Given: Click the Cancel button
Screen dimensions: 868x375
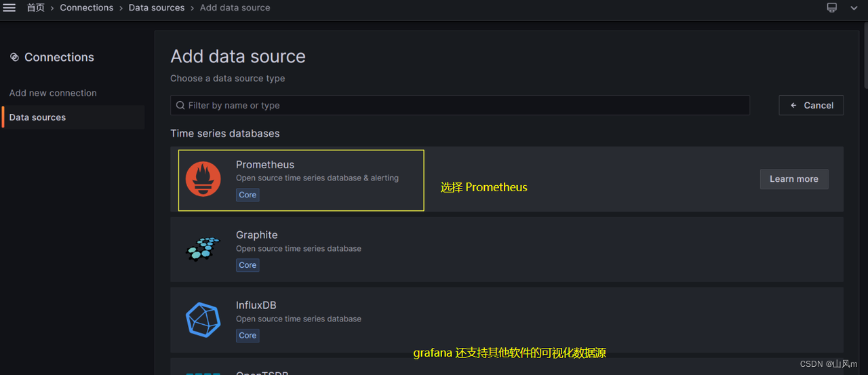Looking at the screenshot, I should 811,105.
